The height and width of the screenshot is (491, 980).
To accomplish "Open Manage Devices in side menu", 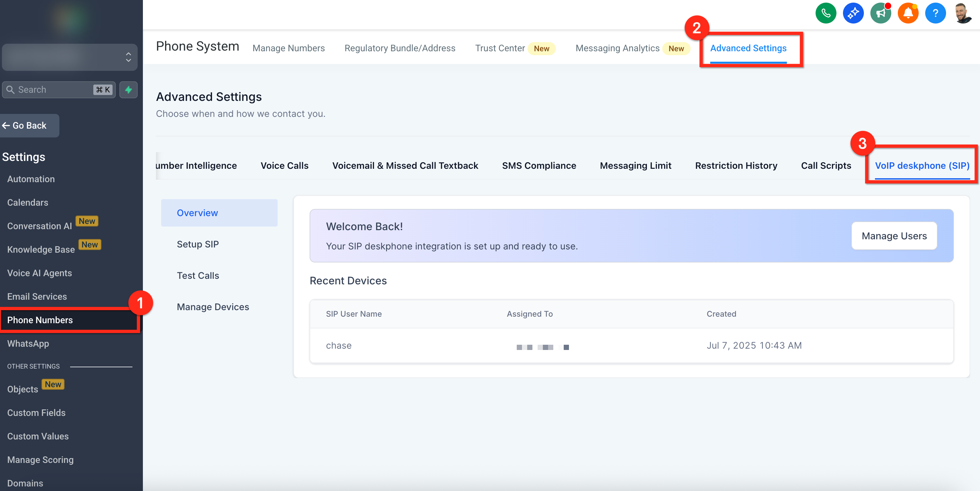I will (x=213, y=307).
